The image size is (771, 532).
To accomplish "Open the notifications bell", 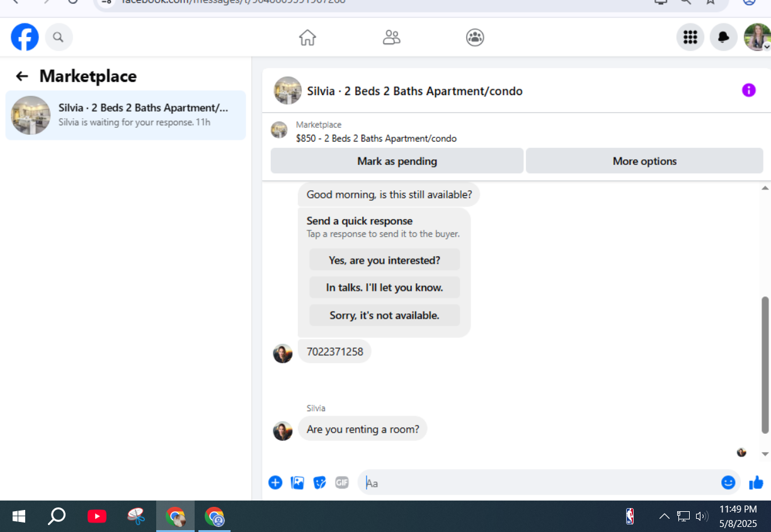I will click(x=724, y=38).
